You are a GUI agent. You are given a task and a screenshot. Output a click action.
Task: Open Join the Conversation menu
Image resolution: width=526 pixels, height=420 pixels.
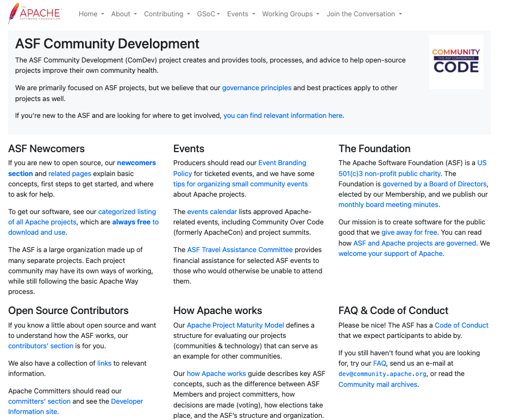[x=364, y=14]
